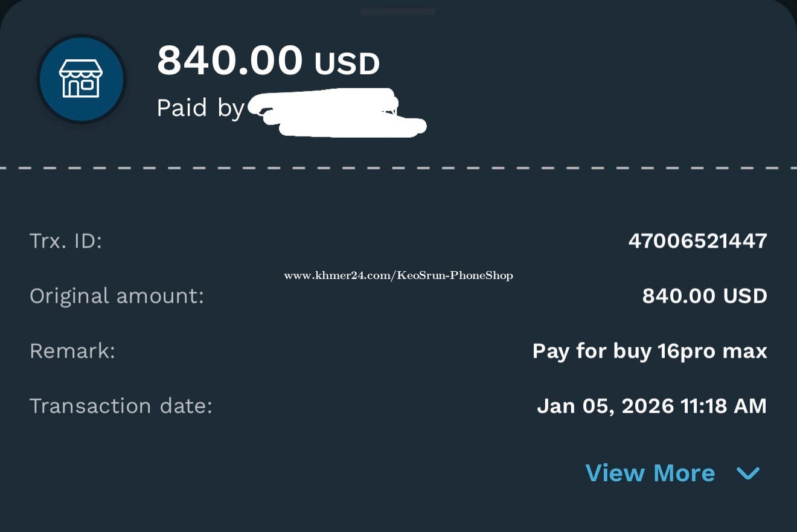Tap the sheet drag handle at top

pos(398,11)
